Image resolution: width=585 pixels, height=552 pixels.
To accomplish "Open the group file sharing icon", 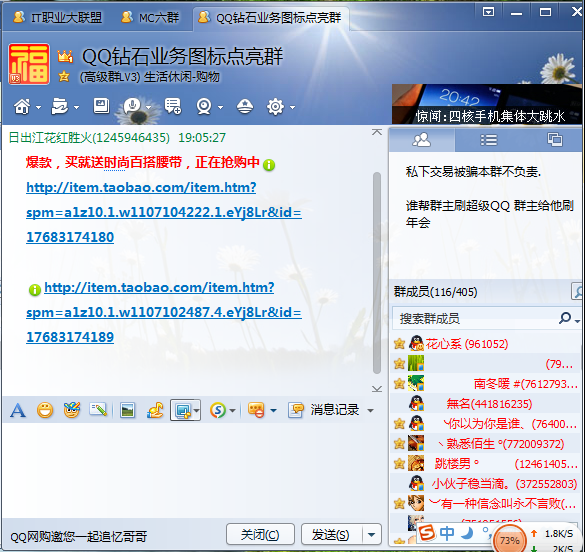I will (x=60, y=107).
